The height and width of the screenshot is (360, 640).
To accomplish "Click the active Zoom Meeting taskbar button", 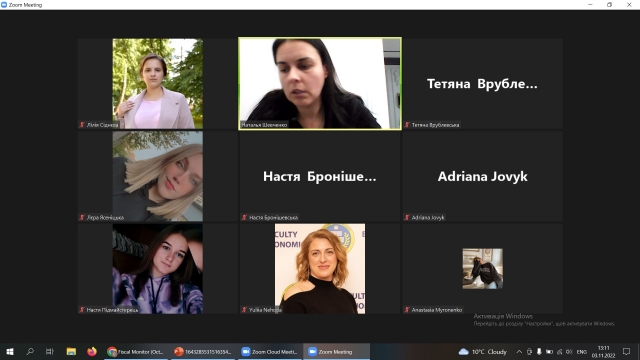I will pos(336,351).
